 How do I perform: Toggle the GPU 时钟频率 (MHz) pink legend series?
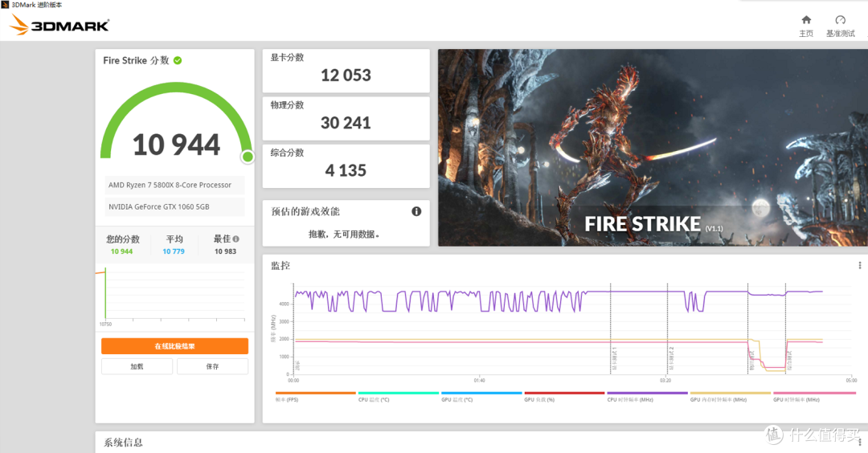(814, 397)
